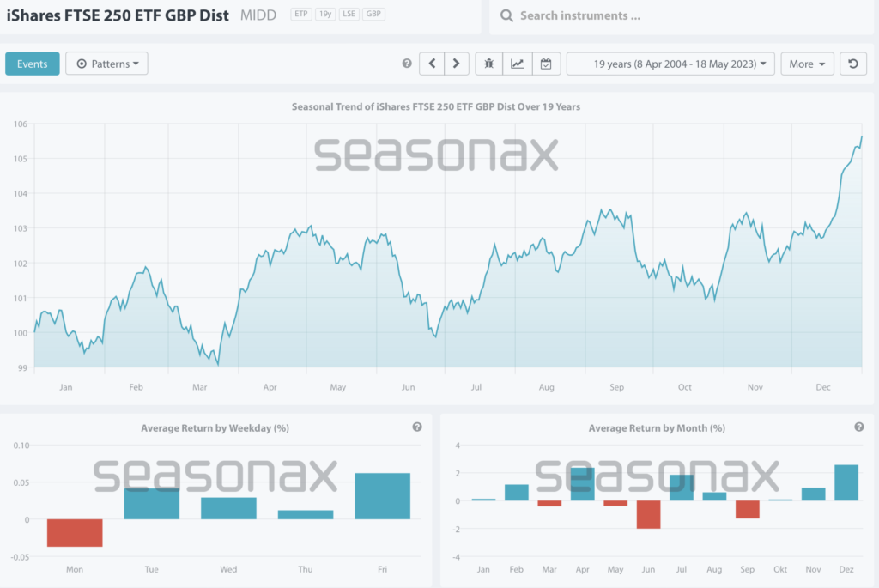Open the More dropdown menu
879x588 pixels.
807,64
